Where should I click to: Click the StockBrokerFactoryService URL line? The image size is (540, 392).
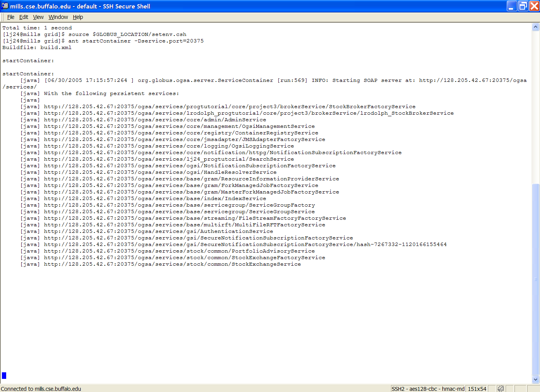(x=229, y=107)
